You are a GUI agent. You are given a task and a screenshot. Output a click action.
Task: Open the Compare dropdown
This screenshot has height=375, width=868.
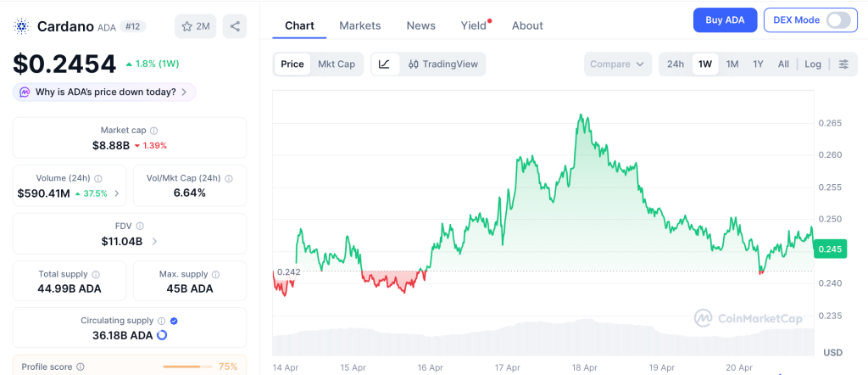[x=617, y=64]
